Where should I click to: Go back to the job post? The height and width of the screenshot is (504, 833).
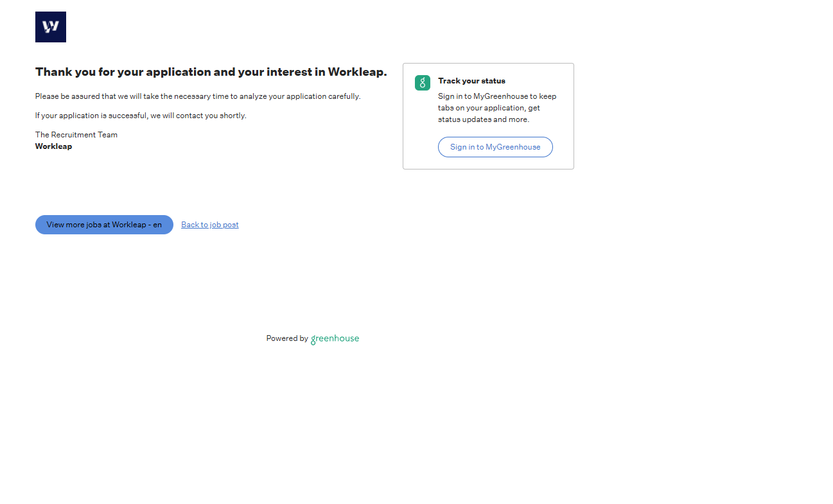(x=210, y=225)
